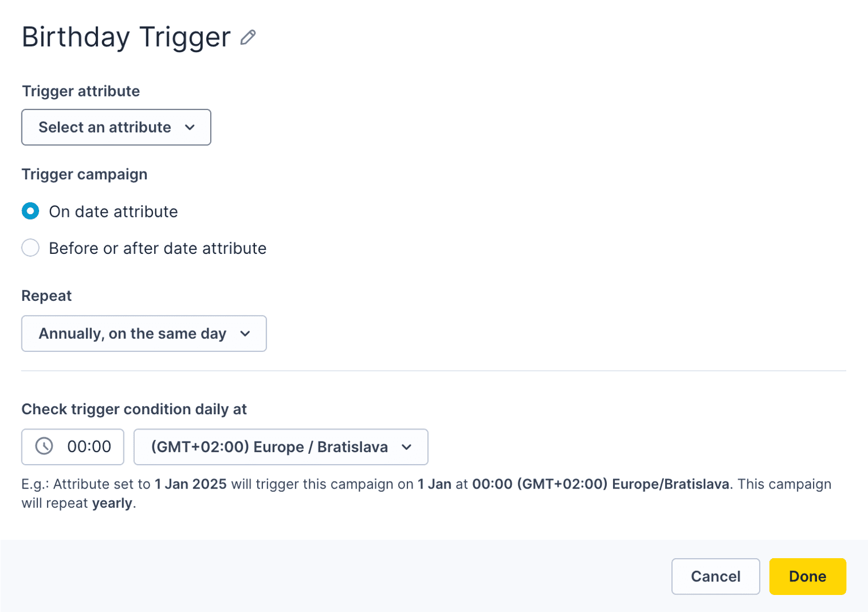Click Cancel to discard changes
This screenshot has height=612, width=868.
[716, 576]
